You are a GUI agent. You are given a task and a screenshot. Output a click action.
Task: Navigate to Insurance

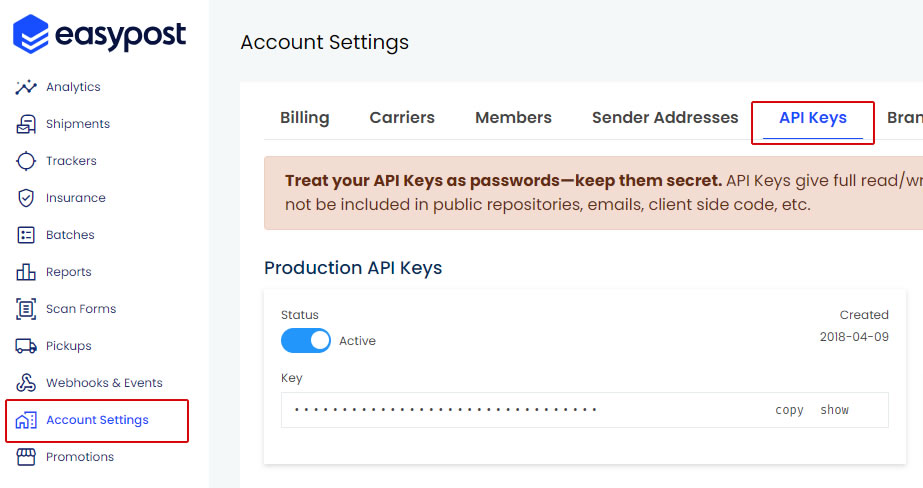(x=76, y=198)
